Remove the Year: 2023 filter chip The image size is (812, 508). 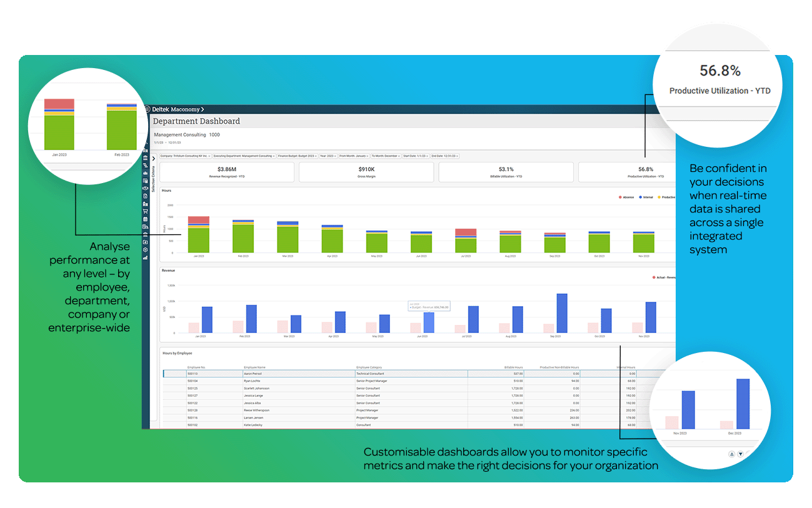pos(336,156)
